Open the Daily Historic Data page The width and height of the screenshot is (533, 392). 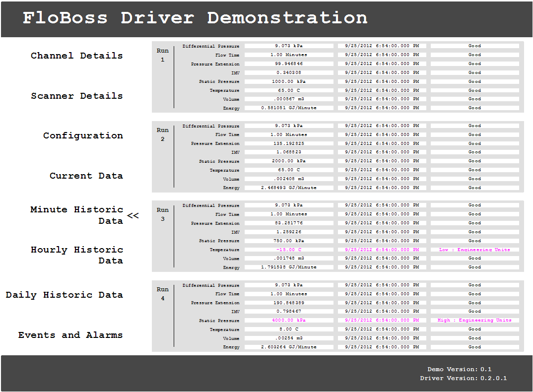click(64, 295)
